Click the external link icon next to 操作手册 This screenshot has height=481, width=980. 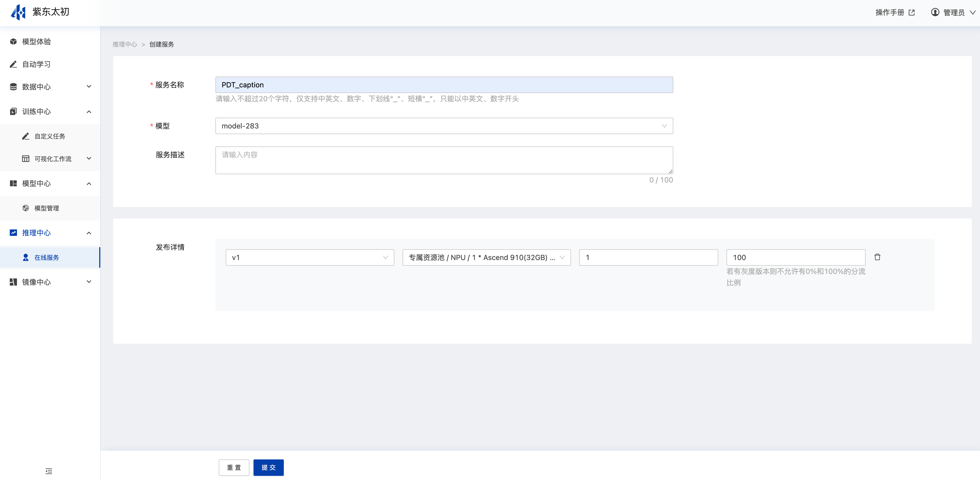coord(912,13)
